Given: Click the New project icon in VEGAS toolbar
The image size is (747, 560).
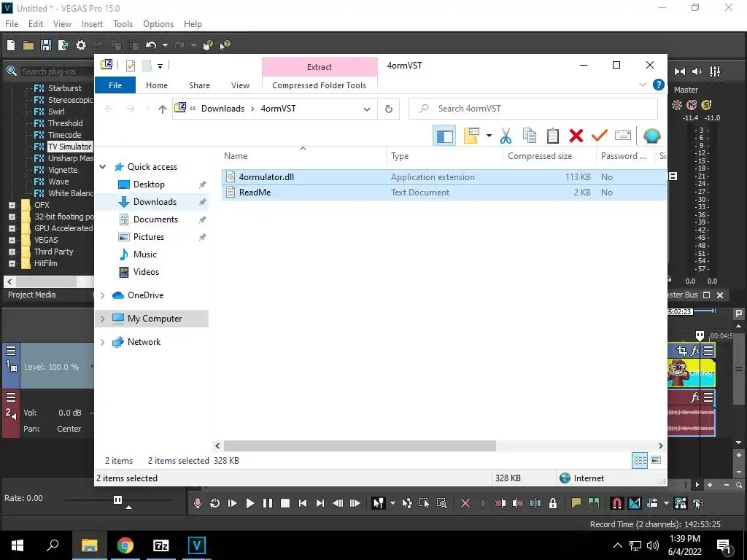Looking at the screenshot, I should 11,45.
